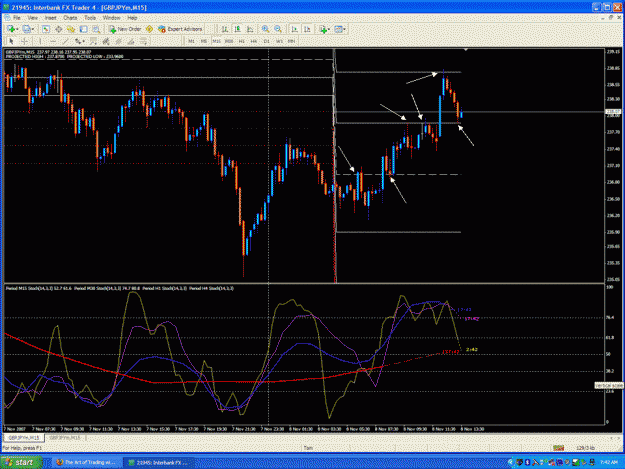Open the Insert menu

pos(50,18)
